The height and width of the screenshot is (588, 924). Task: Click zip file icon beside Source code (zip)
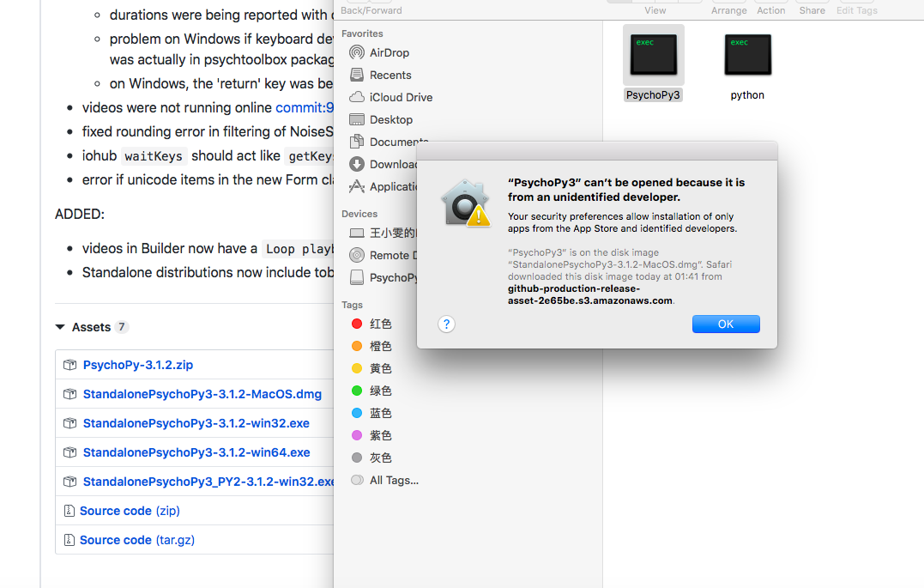point(69,511)
